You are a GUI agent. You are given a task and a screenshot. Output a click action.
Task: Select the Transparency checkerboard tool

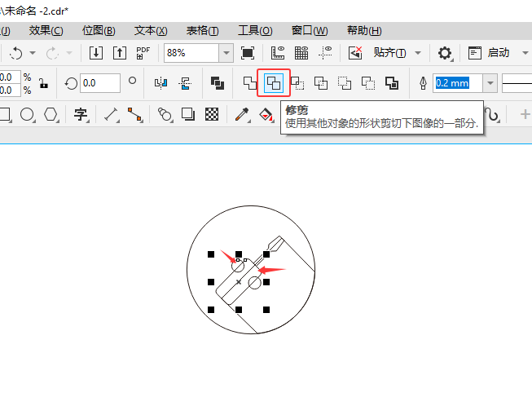tap(212, 114)
